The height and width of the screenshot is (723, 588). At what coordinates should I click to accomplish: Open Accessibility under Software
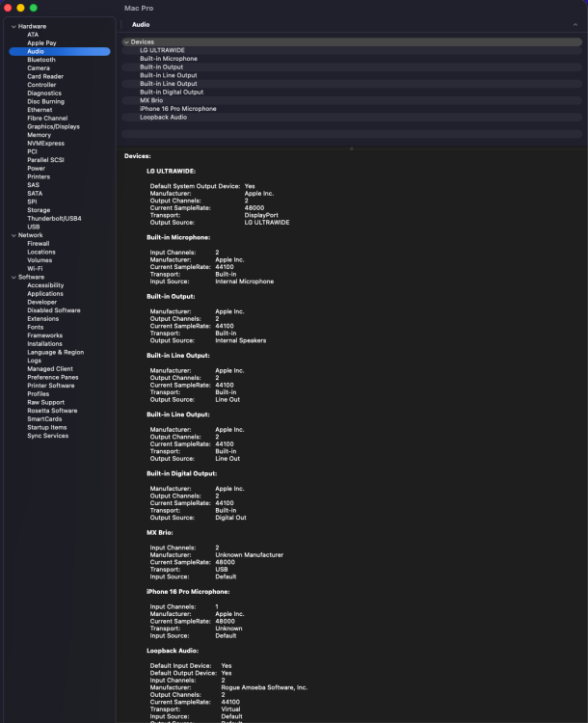click(x=45, y=285)
